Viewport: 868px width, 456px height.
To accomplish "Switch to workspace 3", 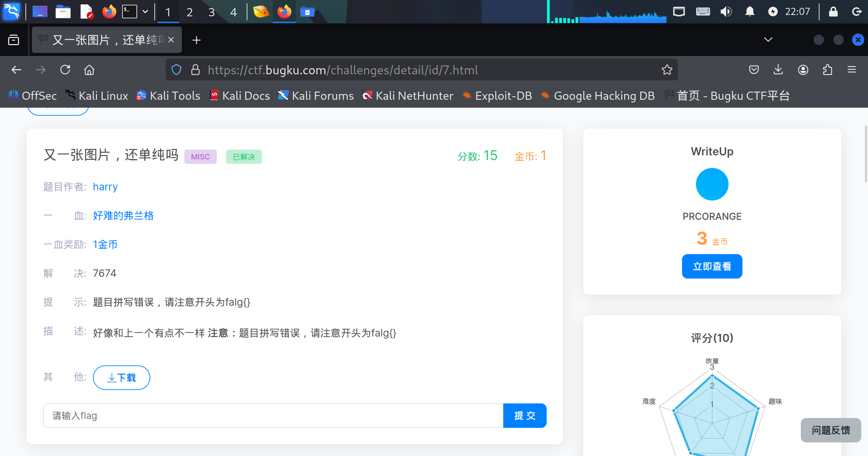I will click(x=211, y=13).
